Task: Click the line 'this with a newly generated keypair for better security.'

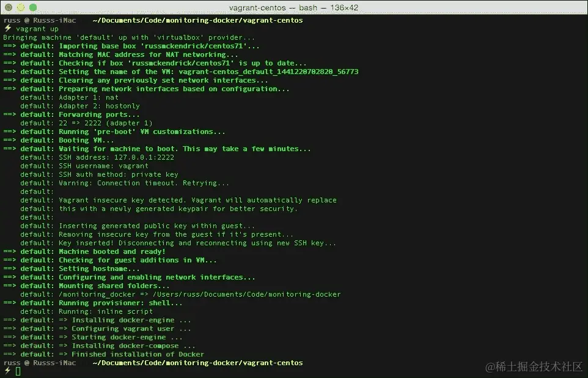Action: click(x=178, y=209)
